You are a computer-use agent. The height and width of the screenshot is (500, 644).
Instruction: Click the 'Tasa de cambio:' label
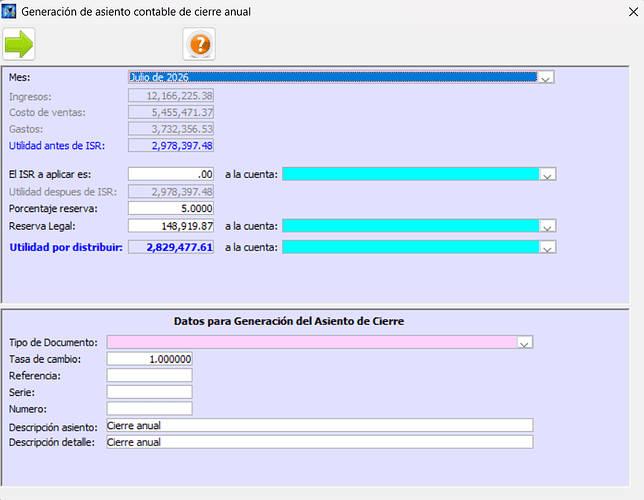coord(45,359)
